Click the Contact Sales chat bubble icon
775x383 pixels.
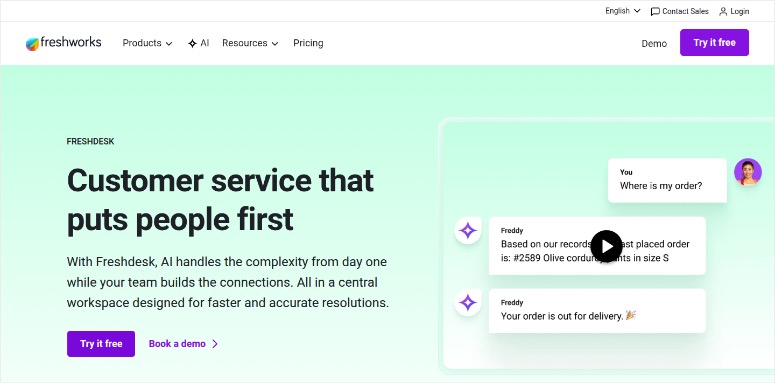tap(655, 11)
